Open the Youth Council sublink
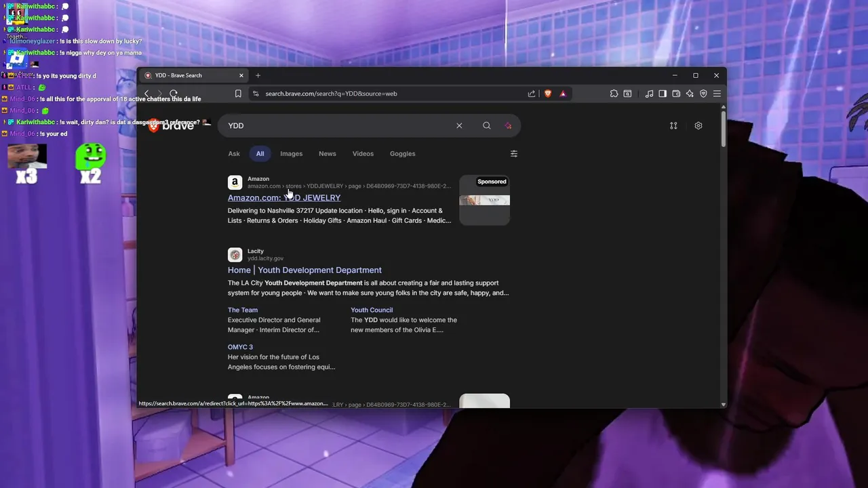The image size is (868, 488). [x=372, y=310]
